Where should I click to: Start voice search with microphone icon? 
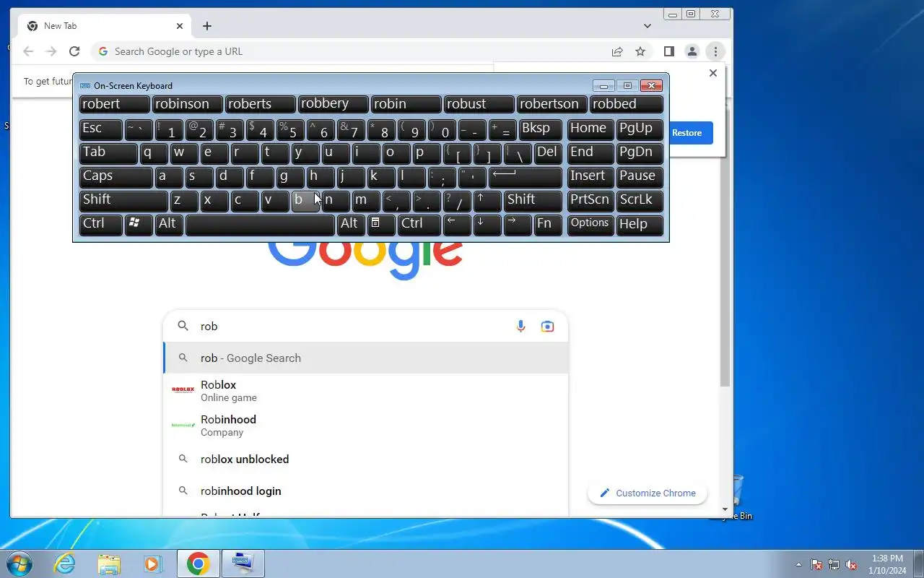point(520,327)
